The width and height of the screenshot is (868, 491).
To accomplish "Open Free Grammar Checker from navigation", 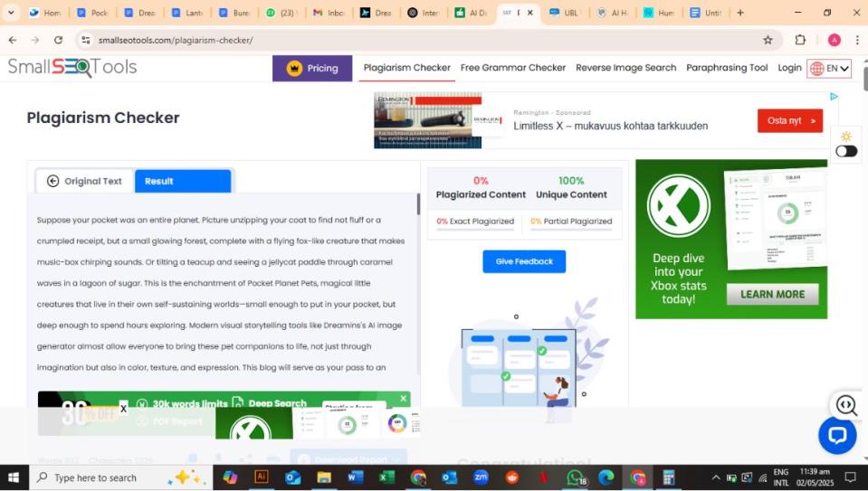I will pyautogui.click(x=512, y=68).
